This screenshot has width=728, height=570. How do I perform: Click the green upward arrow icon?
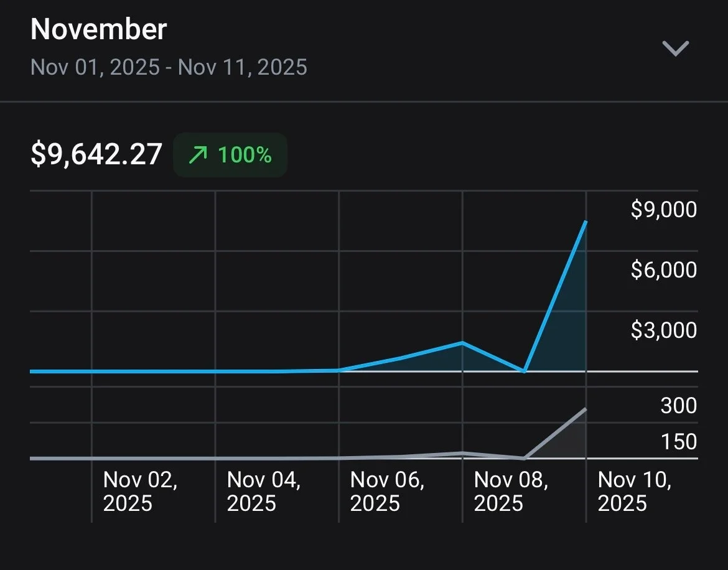point(197,155)
